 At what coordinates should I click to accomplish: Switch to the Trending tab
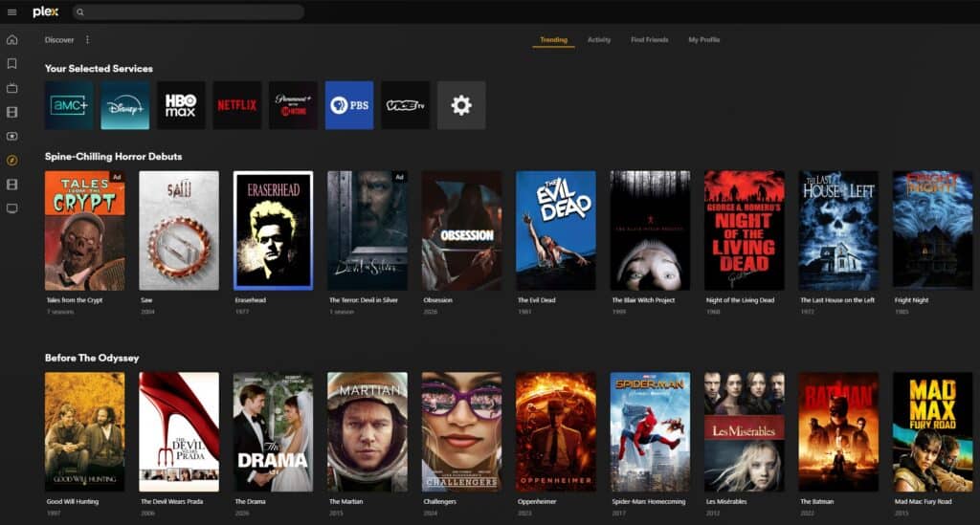554,40
